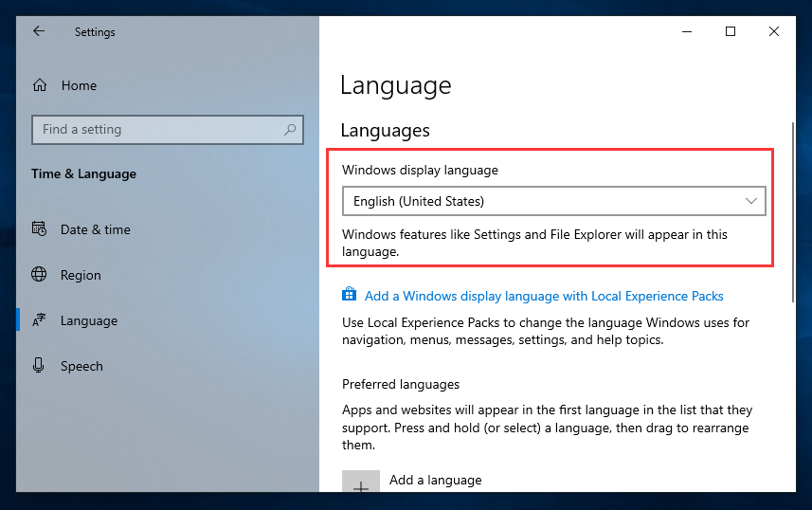Click the Preferred languages heading
The height and width of the screenshot is (510, 812).
tap(401, 385)
